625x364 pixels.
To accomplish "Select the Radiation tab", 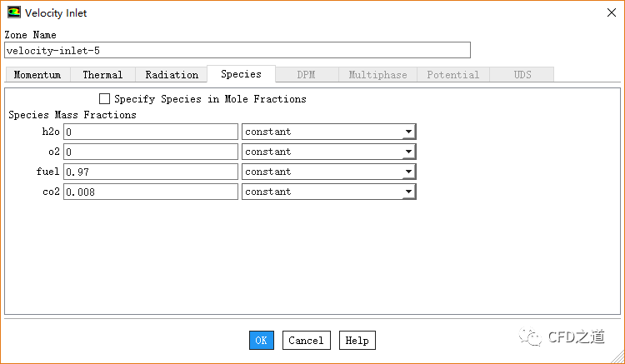I will click(x=172, y=75).
